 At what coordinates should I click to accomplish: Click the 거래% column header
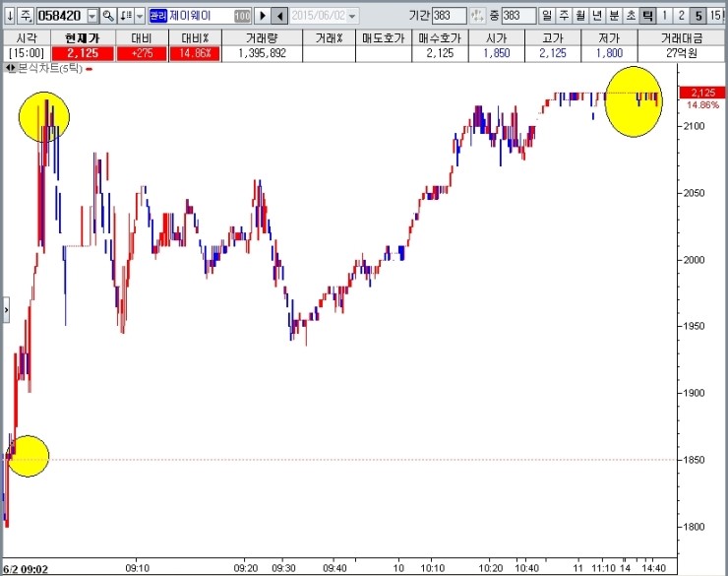pos(329,37)
